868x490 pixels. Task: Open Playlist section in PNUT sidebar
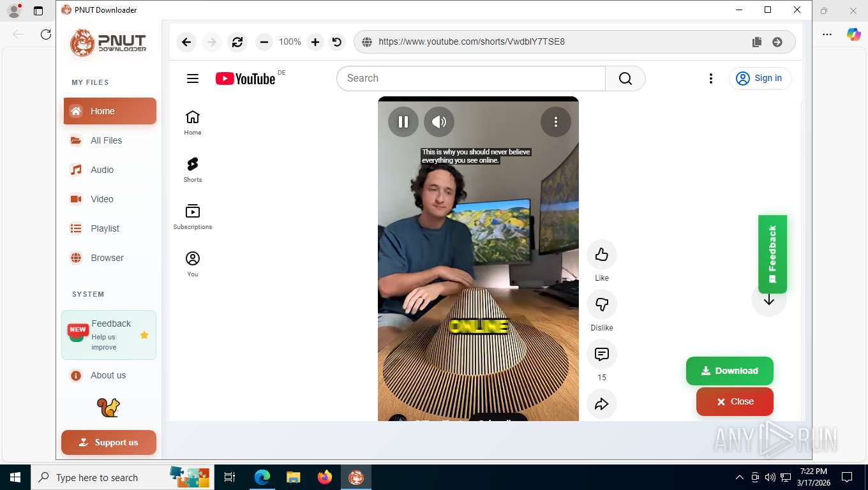[110, 228]
